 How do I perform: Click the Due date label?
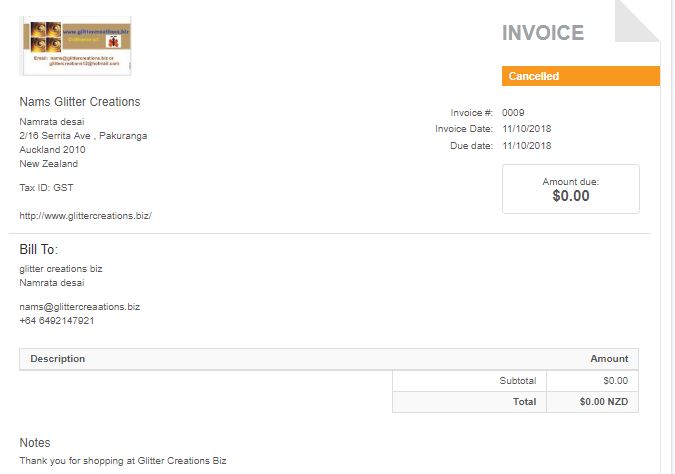[x=471, y=146]
